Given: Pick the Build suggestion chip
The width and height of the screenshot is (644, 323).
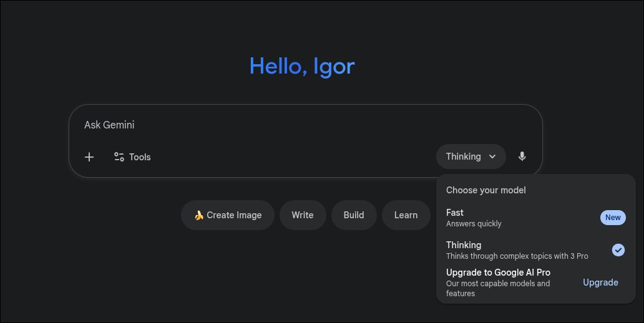Looking at the screenshot, I should 354,215.
